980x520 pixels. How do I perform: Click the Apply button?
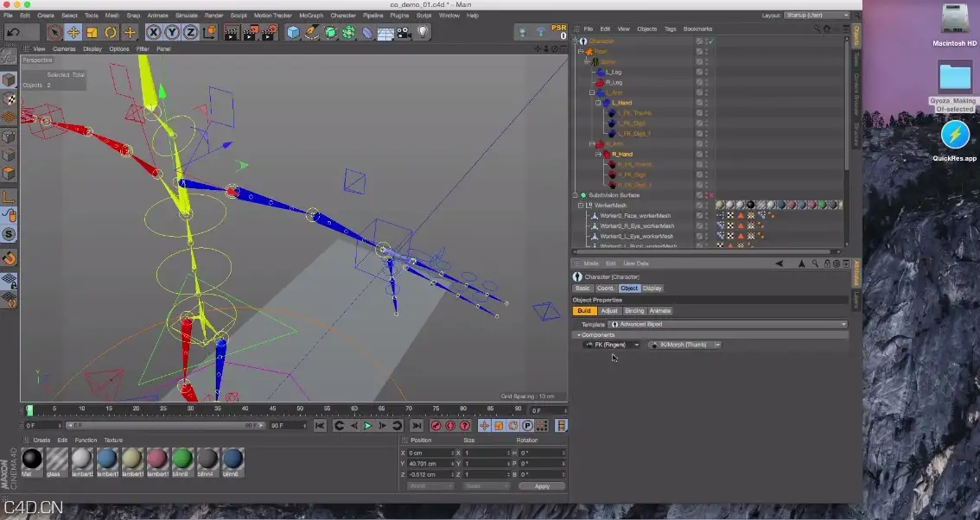click(542, 486)
